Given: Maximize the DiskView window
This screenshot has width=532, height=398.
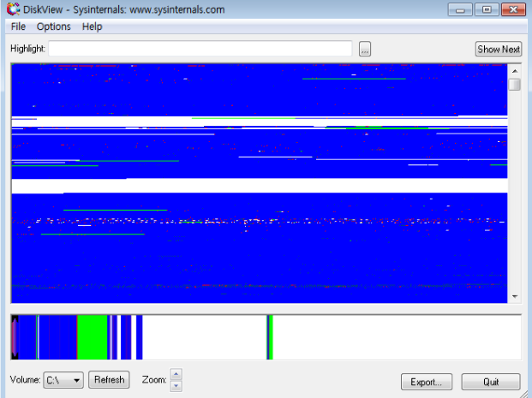Looking at the screenshot, I should click(487, 9).
